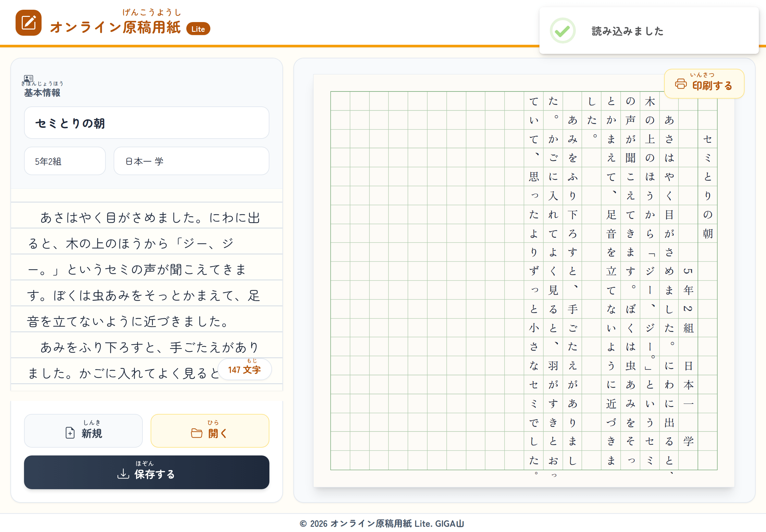Screen dimensions: 766x532
Task: Click the green checkmark notification icon
Action: click(x=562, y=31)
